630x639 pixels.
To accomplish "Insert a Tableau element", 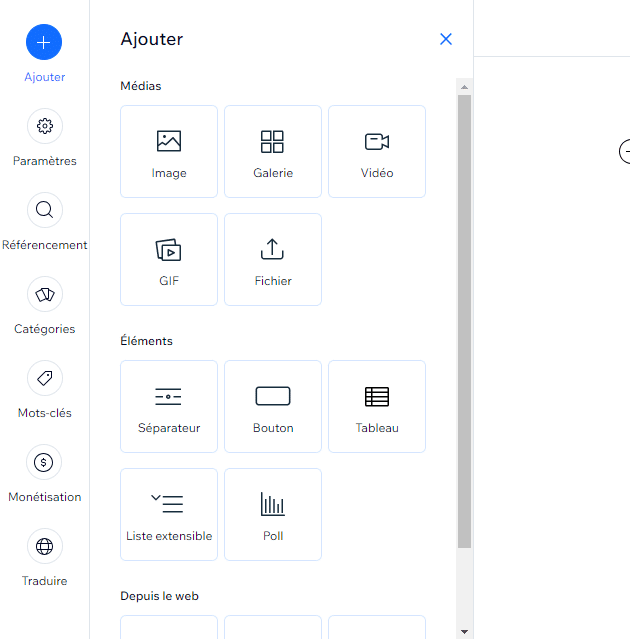I will [377, 407].
